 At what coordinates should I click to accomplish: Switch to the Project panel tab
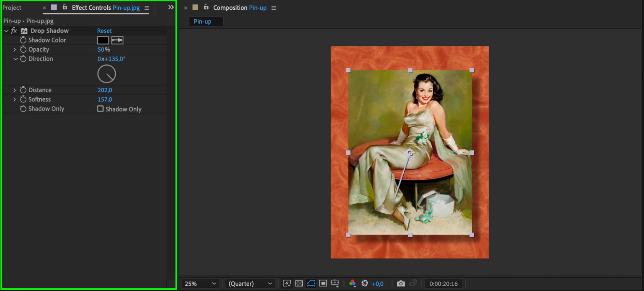(12, 8)
